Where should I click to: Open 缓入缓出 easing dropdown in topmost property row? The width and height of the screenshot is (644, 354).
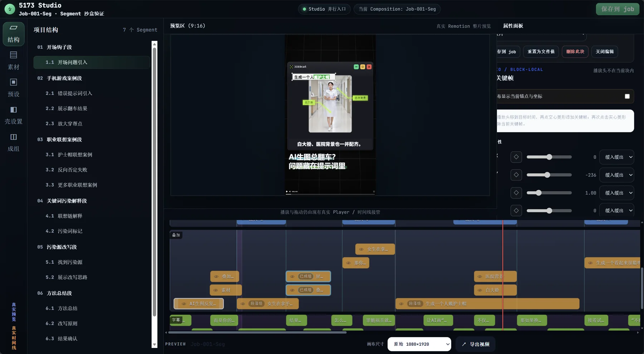pos(617,157)
